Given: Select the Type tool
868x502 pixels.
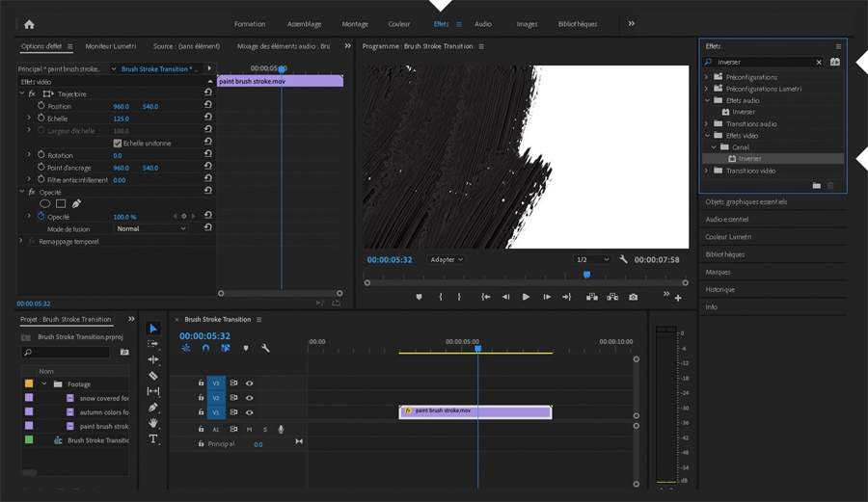Looking at the screenshot, I should pos(153,439).
